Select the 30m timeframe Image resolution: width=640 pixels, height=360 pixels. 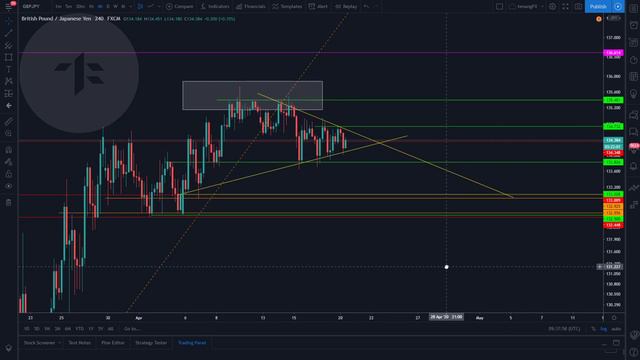[x=80, y=7]
